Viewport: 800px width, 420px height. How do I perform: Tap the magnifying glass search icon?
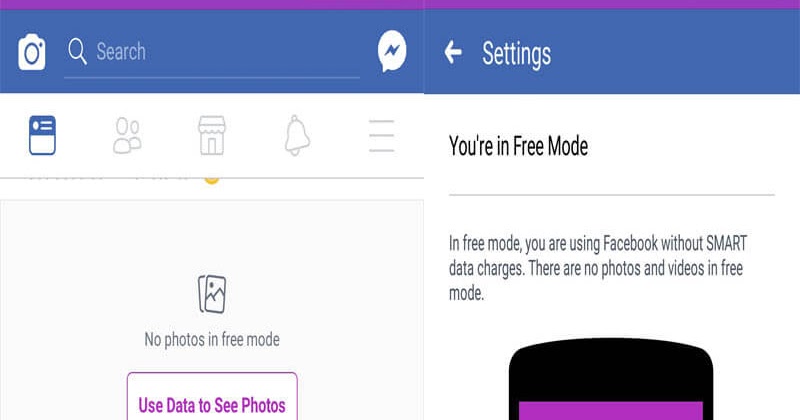click(x=78, y=51)
